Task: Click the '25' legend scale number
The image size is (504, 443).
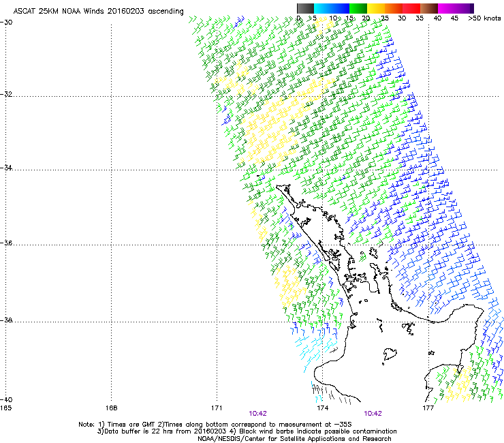Action: click(x=385, y=18)
